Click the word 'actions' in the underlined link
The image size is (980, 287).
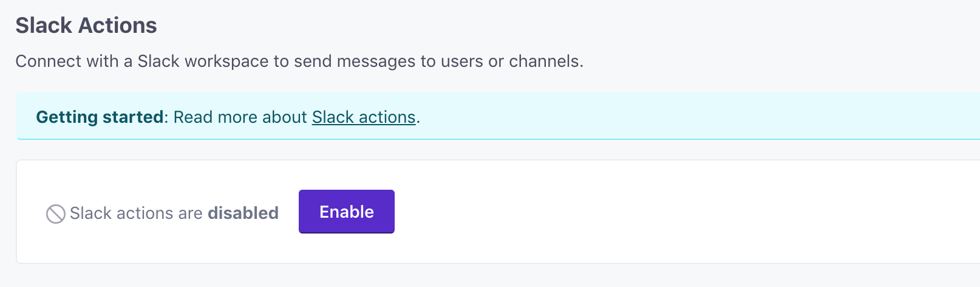[387, 117]
